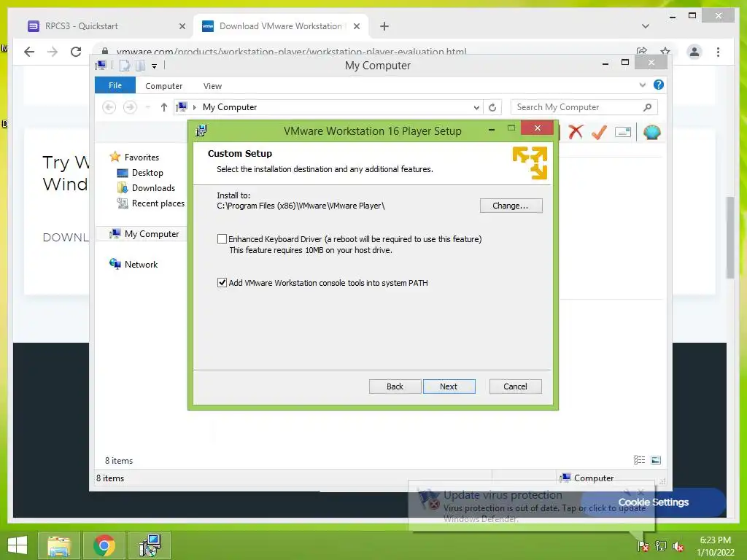This screenshot has width=747, height=560.
Task: Click the Chrome address bar URL
Action: point(291,51)
